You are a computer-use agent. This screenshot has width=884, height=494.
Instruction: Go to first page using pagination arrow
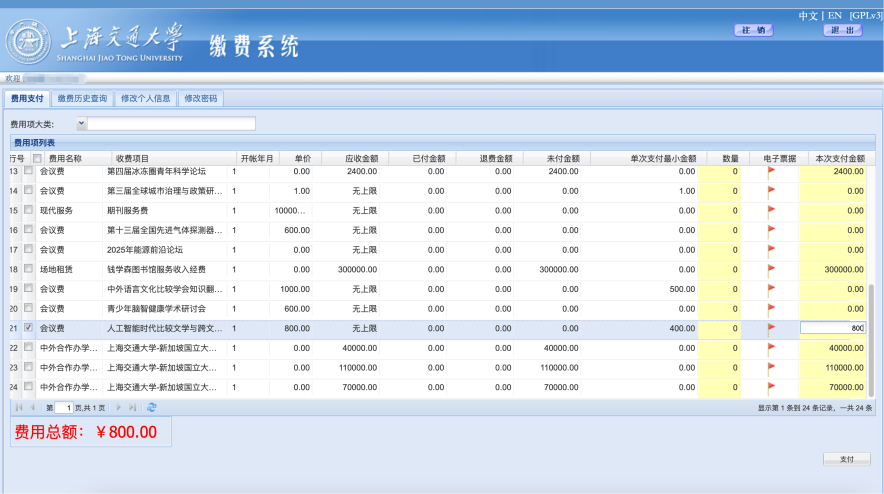(x=19, y=407)
